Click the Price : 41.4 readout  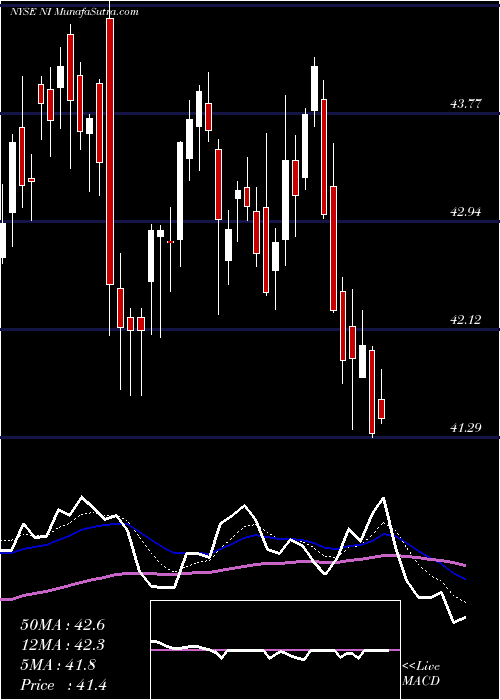click(x=63, y=685)
